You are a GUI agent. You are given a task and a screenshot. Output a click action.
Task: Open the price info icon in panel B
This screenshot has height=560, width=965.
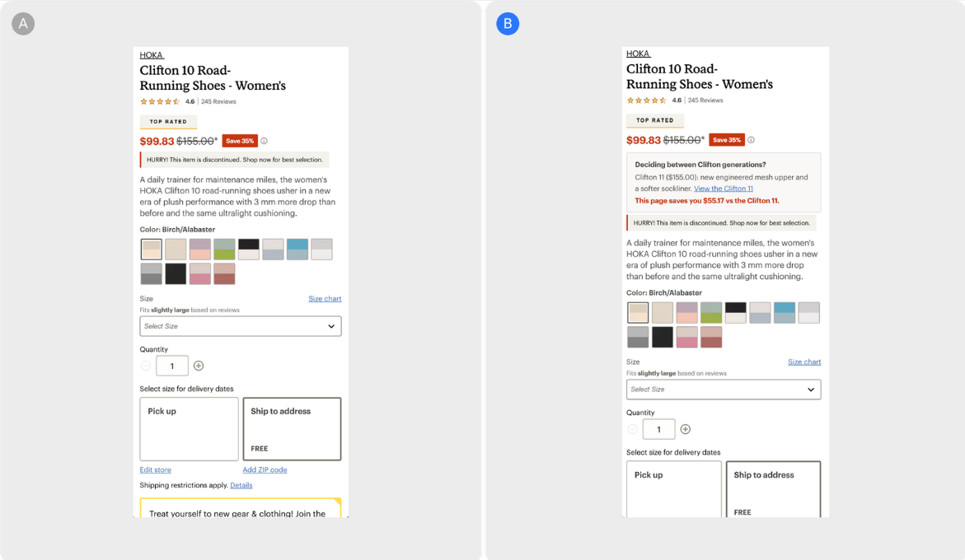pyautogui.click(x=751, y=139)
